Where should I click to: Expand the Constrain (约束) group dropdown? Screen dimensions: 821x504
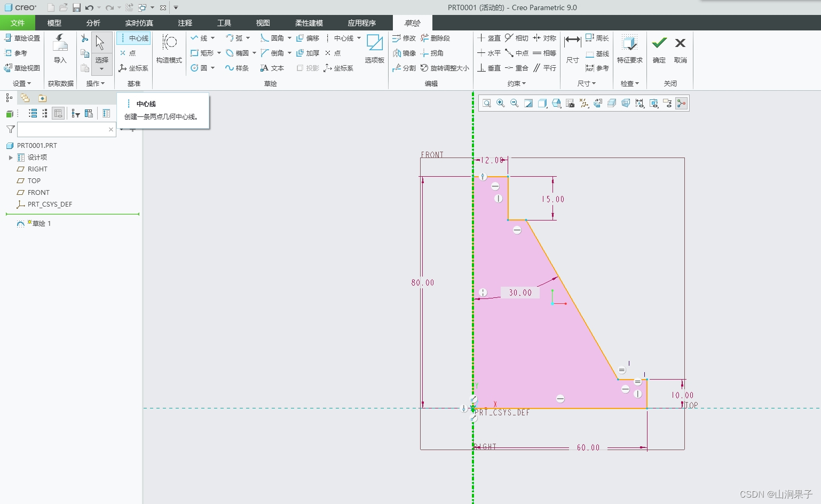pos(517,83)
